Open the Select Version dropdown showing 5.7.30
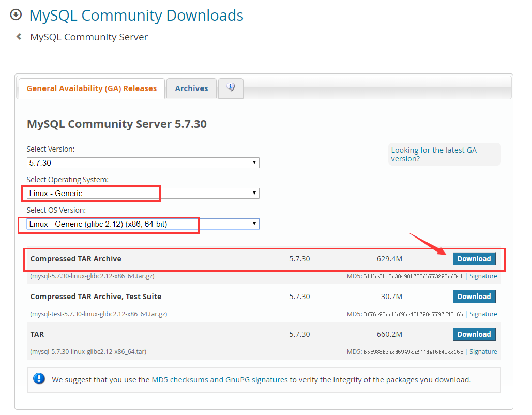Image resolution: width=532 pixels, height=415 pixels. point(143,162)
